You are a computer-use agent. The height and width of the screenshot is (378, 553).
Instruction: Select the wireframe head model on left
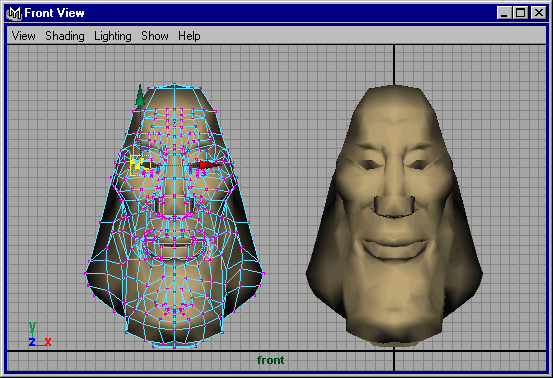click(174, 216)
